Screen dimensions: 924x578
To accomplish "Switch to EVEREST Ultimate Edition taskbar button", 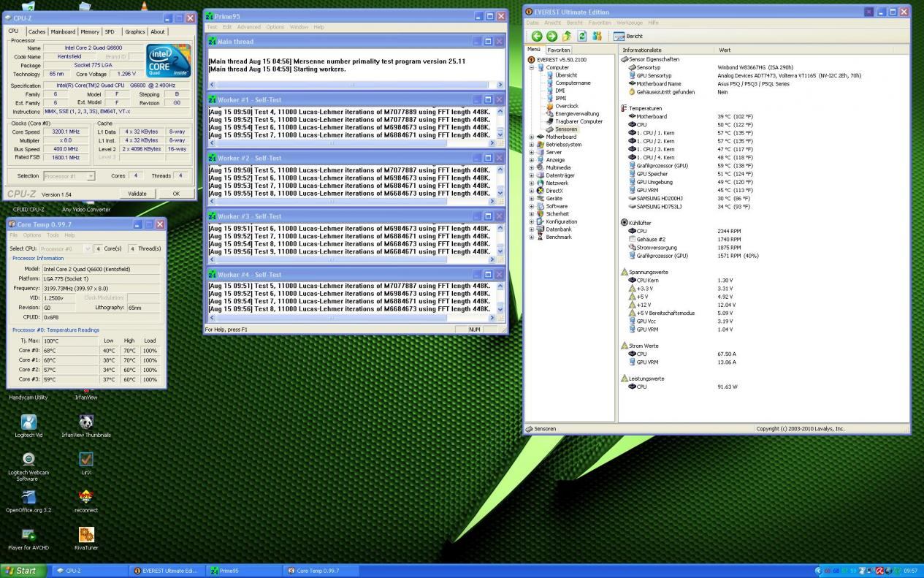I will coord(167,571).
